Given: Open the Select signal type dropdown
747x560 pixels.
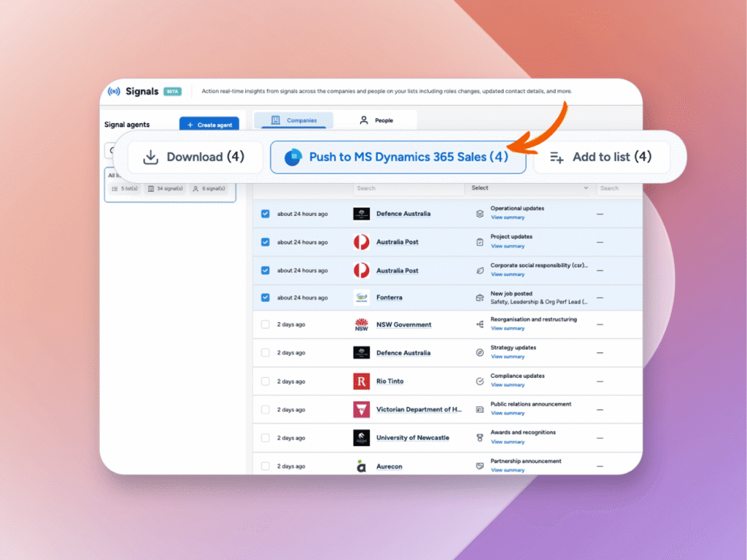Looking at the screenshot, I should [530, 188].
